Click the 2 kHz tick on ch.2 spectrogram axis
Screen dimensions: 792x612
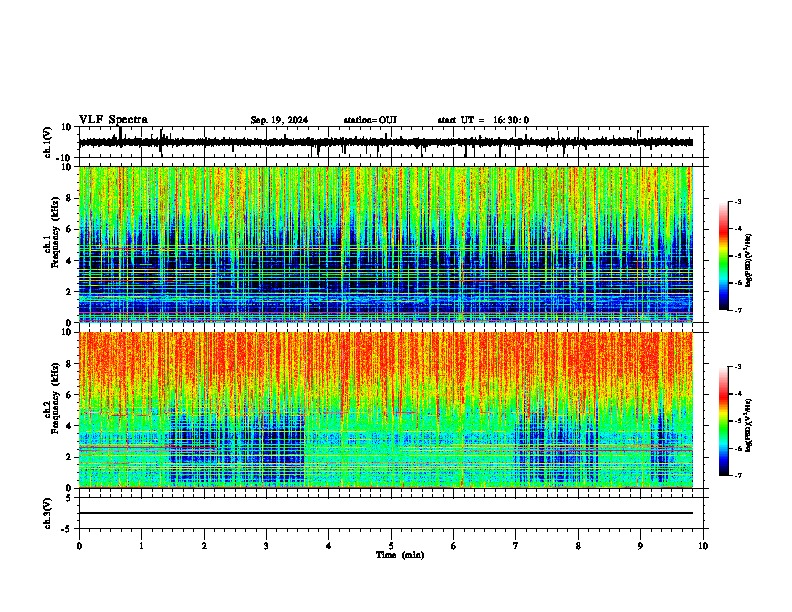point(70,457)
